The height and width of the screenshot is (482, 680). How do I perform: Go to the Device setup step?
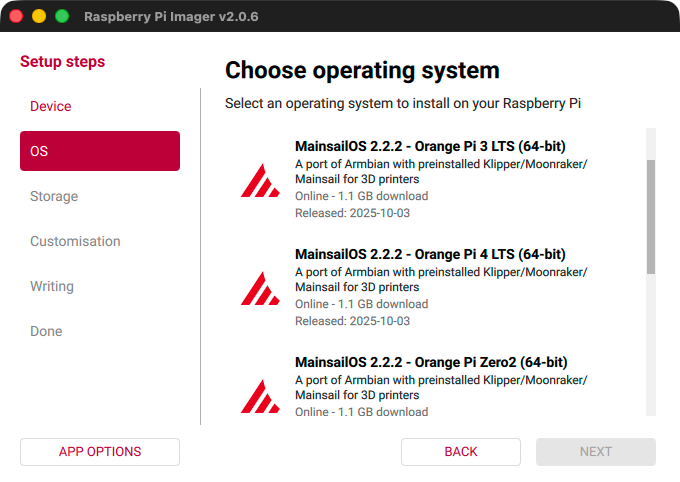(x=100, y=106)
